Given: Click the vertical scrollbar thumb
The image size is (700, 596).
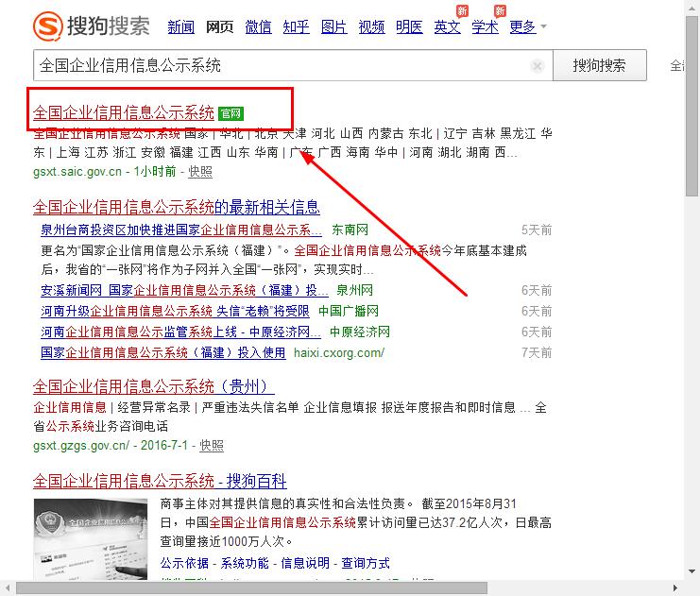Looking at the screenshot, I should 691,105.
